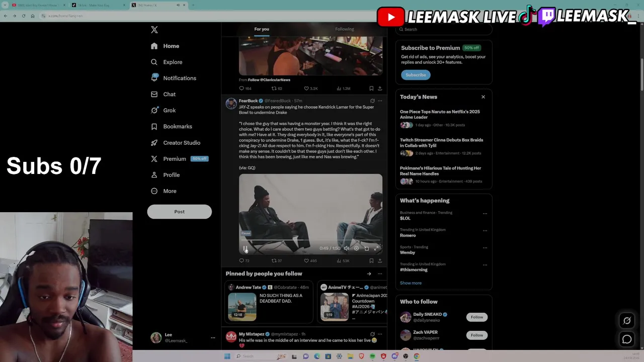
Task: Open Chat from the sidebar
Action: pyautogui.click(x=163, y=94)
